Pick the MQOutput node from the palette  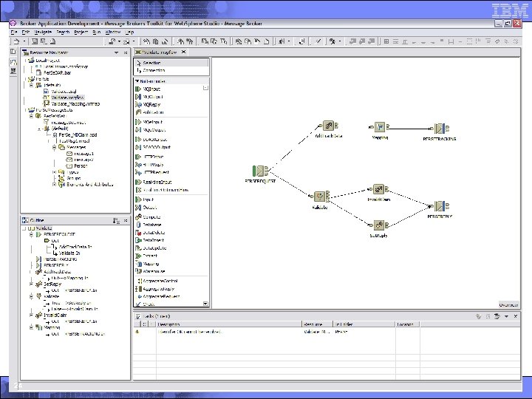149,97
